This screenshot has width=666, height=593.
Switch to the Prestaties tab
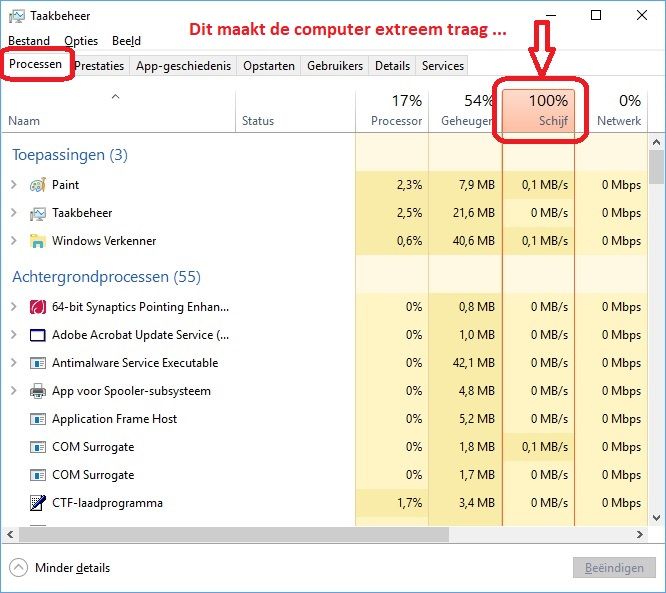tap(99, 66)
